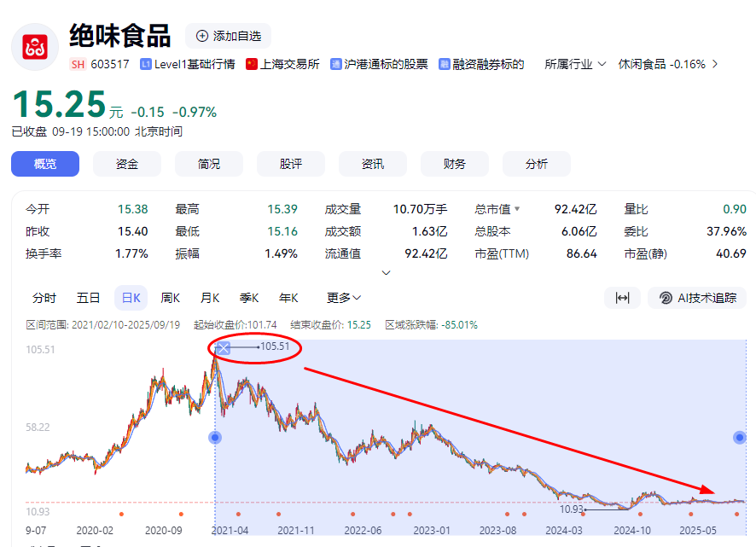Screen dimensions: 756x547
Task: Add stock via 添加自选 button
Action: [x=228, y=36]
